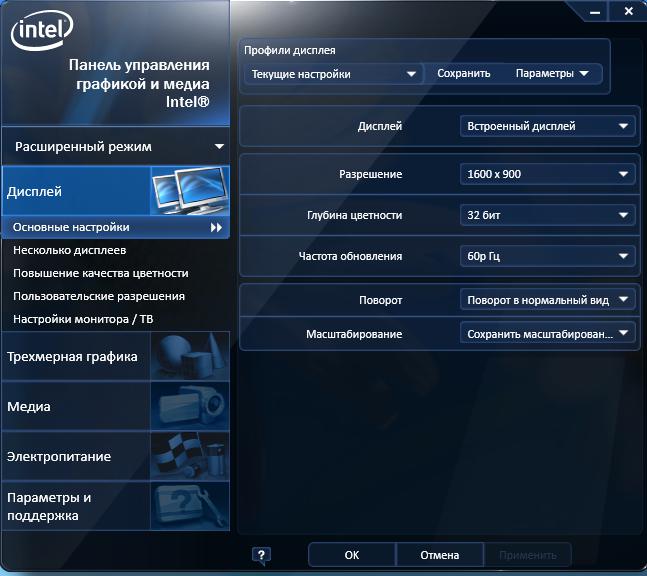The height and width of the screenshot is (576, 647).
Task: Open Параметры и поддержка section
Action: pyautogui.click(x=116, y=506)
